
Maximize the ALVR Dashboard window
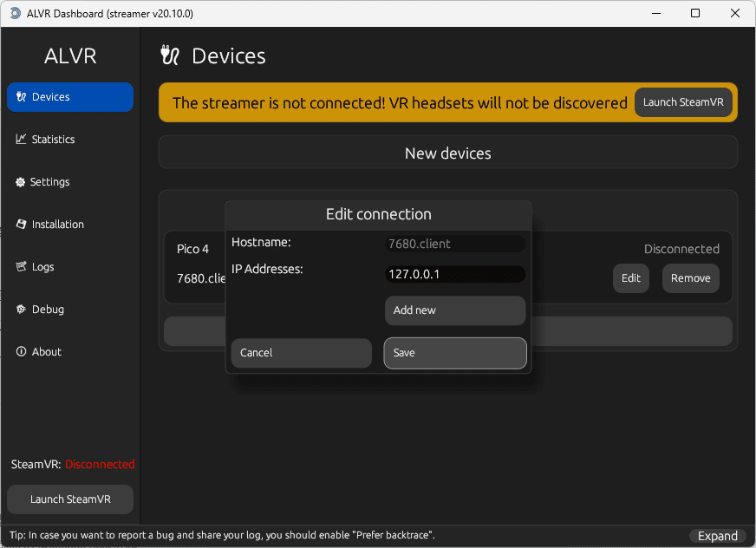(695, 13)
